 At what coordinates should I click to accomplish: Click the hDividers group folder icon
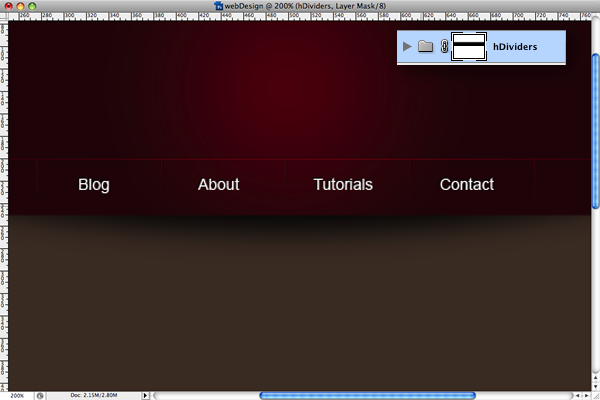(x=425, y=46)
